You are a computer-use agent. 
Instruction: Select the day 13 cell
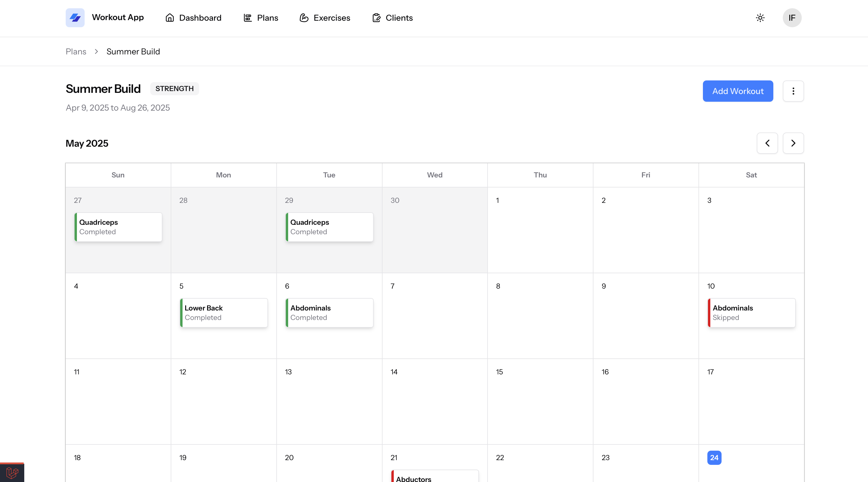(329, 402)
